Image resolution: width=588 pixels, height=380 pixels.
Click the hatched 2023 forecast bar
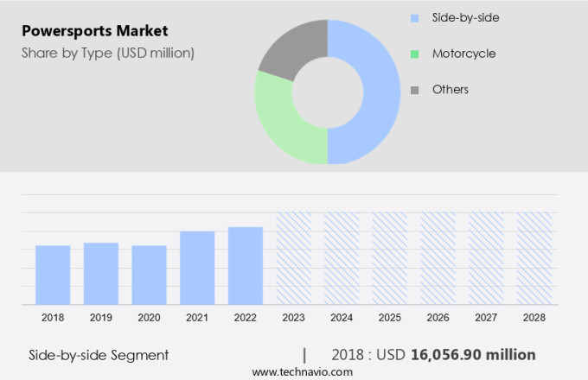(293, 258)
